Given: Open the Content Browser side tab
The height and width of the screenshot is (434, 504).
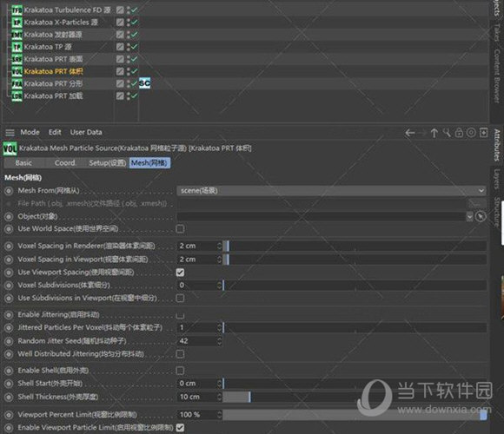Looking at the screenshot, I should [x=497, y=76].
